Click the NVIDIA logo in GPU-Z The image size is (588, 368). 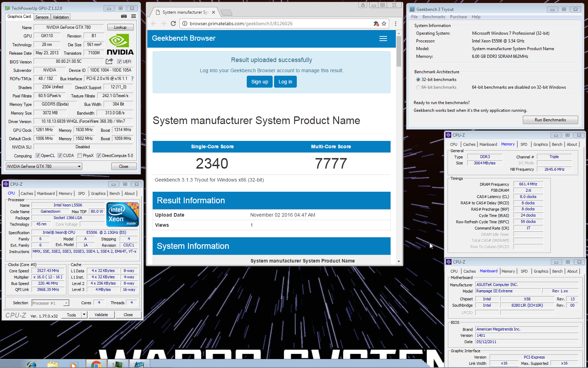[120, 44]
